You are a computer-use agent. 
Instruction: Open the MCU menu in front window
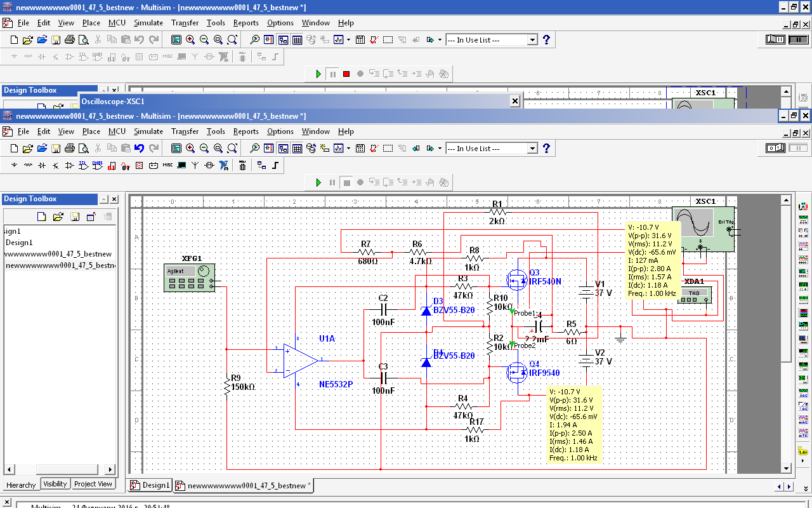[x=117, y=131]
